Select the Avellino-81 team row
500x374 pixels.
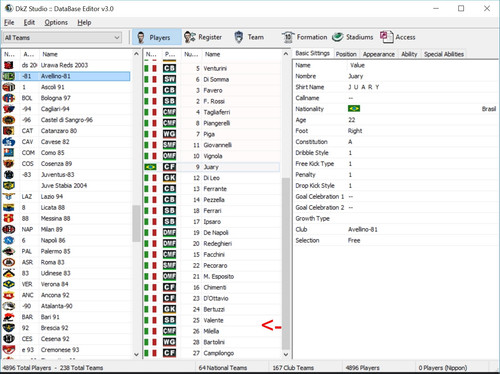tap(66, 76)
